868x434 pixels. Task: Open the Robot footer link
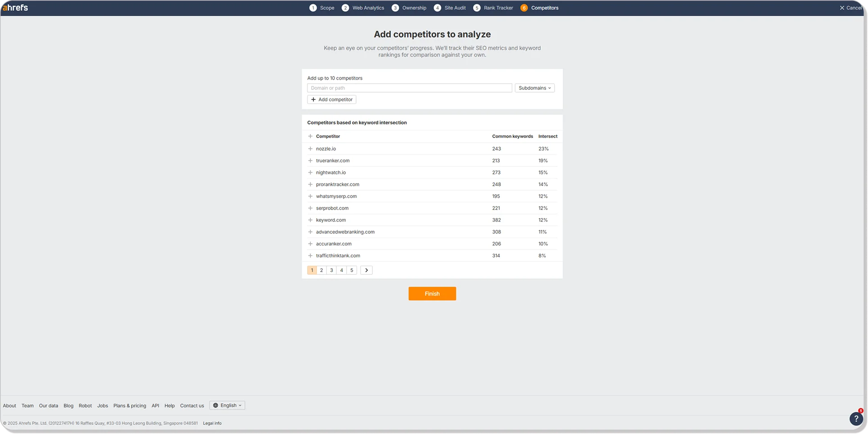click(x=85, y=406)
